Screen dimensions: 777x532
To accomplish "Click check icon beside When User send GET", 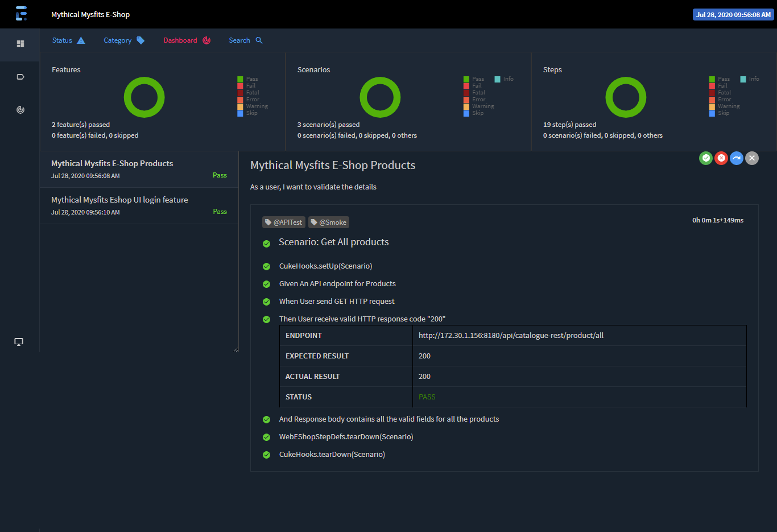I will coord(266,302).
